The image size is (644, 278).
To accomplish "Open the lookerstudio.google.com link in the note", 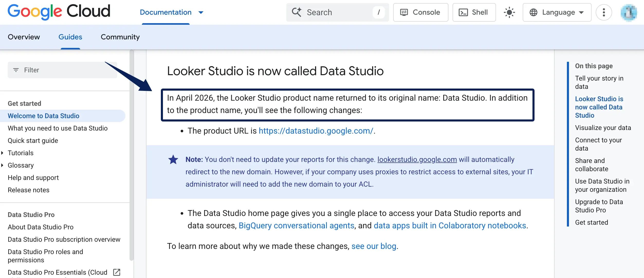I will tap(417, 160).
